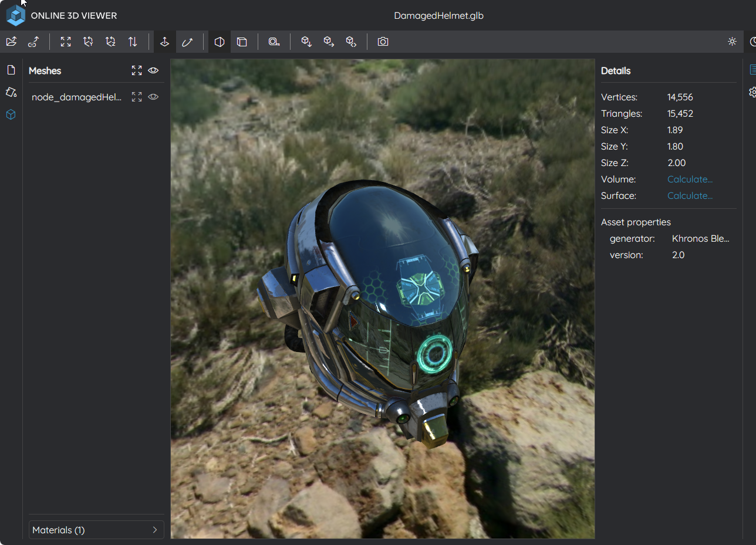Viewport: 756px width, 545px height.
Task: Flip the up vector
Action: [x=133, y=42]
